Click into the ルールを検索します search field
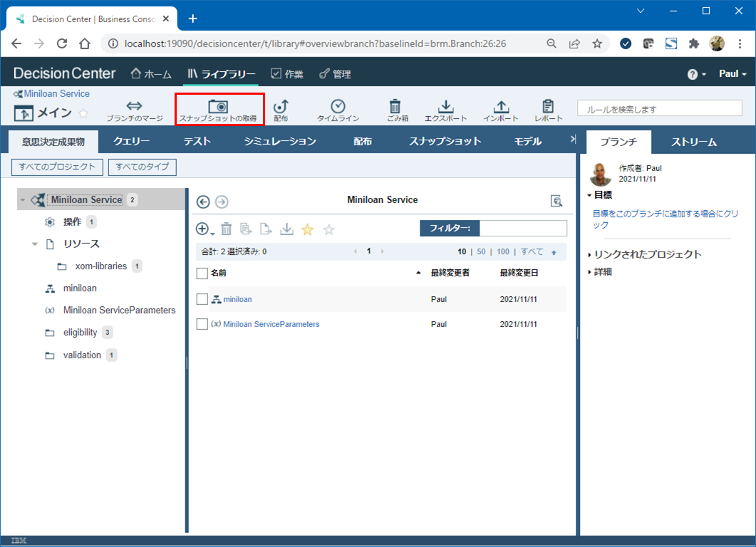The height and width of the screenshot is (547, 756). click(659, 109)
